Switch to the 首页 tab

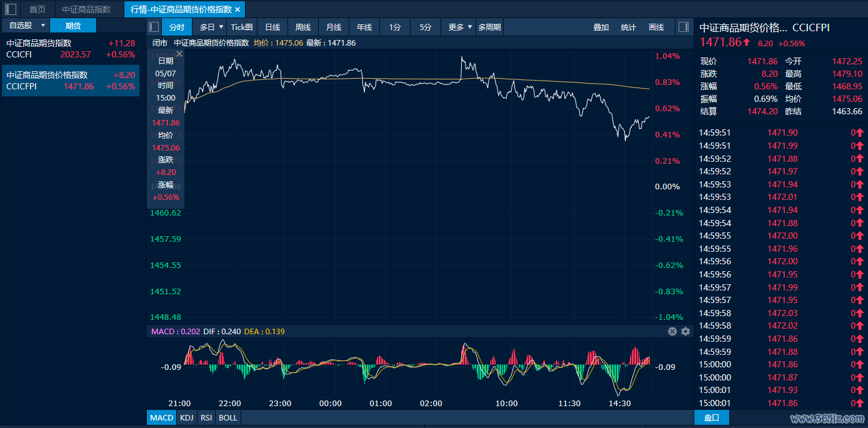coord(37,9)
